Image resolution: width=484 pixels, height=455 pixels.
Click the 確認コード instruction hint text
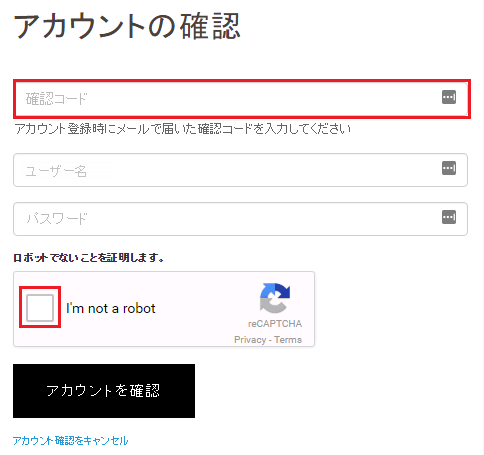(x=183, y=129)
